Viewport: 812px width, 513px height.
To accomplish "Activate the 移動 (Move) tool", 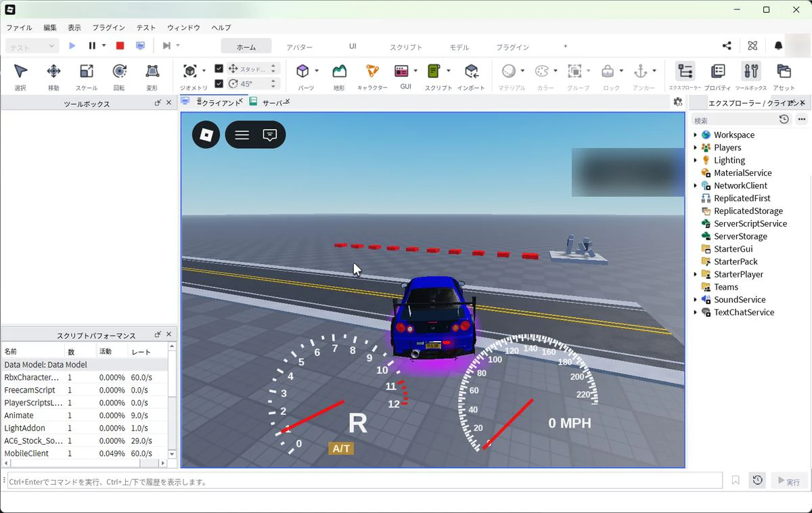I will (53, 76).
